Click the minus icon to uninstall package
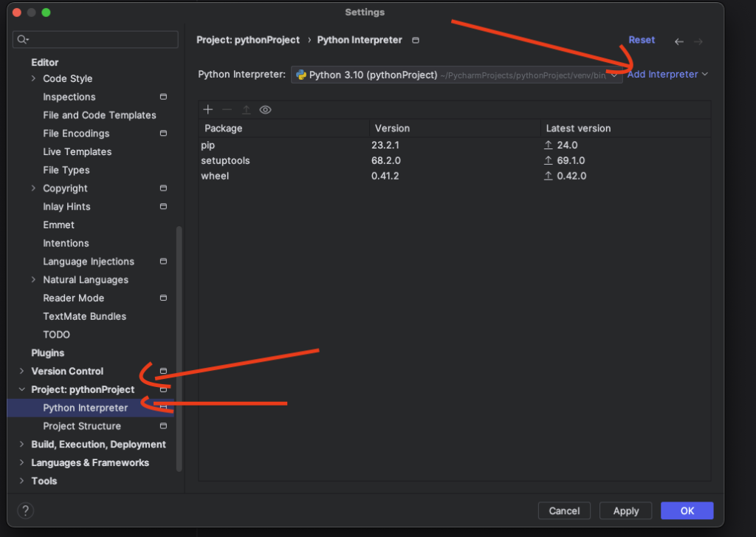Image resolution: width=756 pixels, height=537 pixels. click(x=227, y=109)
